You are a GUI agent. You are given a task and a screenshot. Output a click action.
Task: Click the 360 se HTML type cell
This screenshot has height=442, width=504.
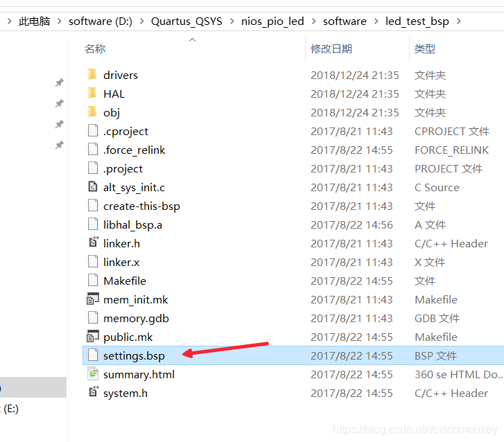pyautogui.click(x=459, y=374)
